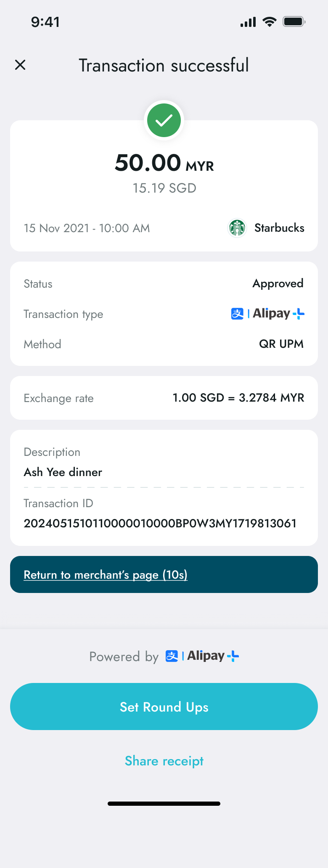Image resolution: width=328 pixels, height=868 pixels.
Task: Tap the Ash Yee dinner description
Action: point(63,472)
